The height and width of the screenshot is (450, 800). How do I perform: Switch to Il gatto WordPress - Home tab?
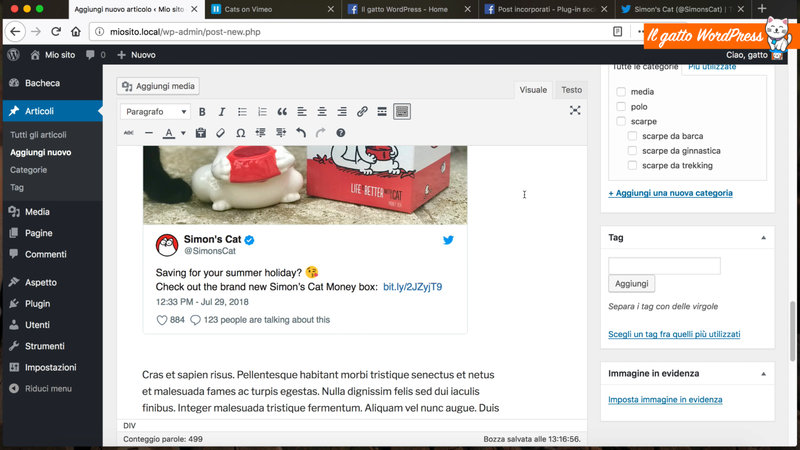[408, 9]
